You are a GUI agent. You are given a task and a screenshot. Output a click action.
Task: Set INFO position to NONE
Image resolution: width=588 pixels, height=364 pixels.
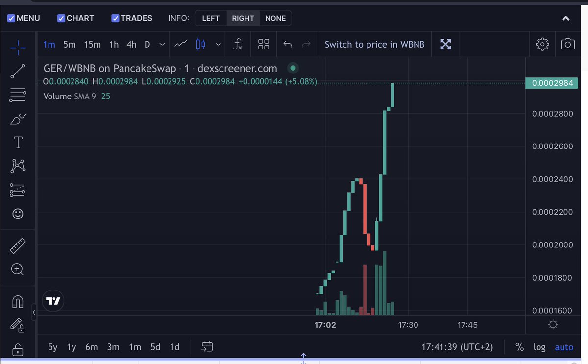pos(275,18)
